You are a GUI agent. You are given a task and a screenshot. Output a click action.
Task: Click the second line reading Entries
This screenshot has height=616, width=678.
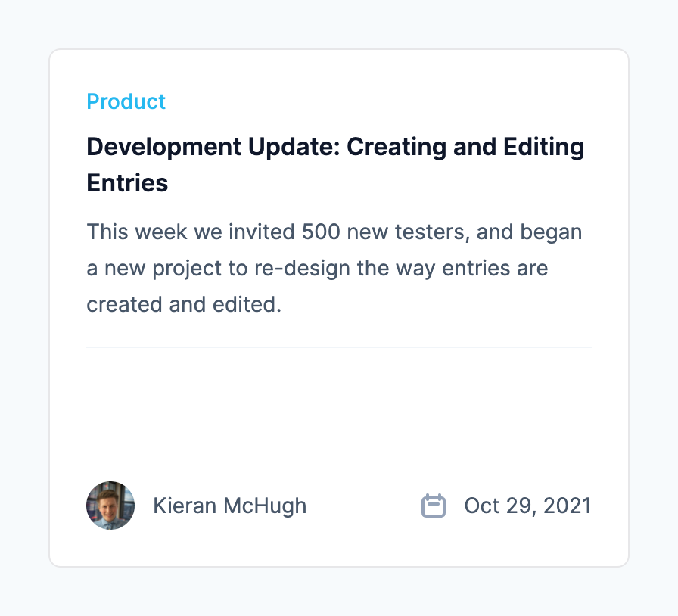(x=127, y=182)
